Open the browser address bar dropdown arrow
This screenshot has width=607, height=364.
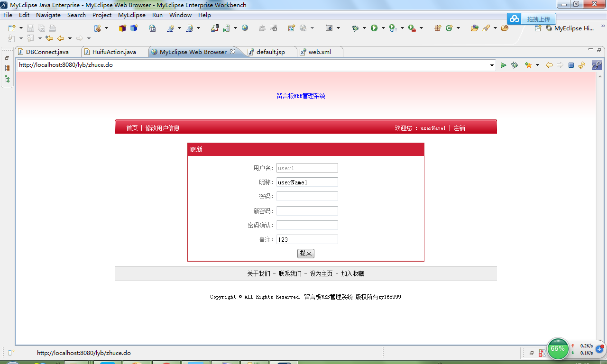tap(492, 65)
